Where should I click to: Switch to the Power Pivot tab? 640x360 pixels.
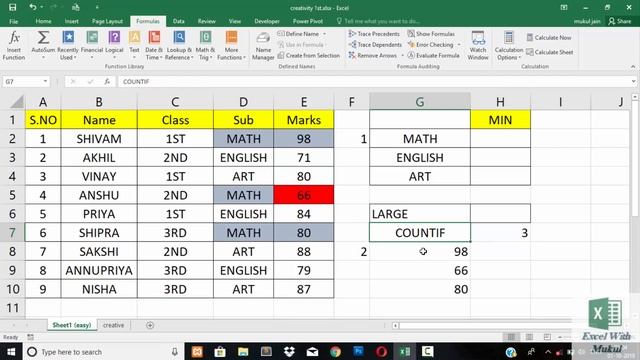(x=308, y=21)
